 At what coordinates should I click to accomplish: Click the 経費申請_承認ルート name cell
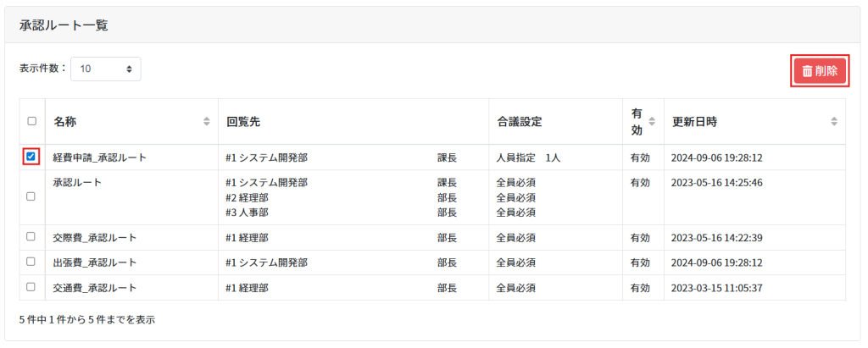[99, 157]
